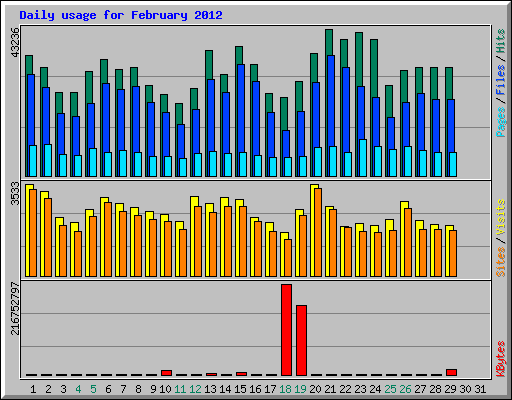Select day 19 weekend label
Screen dimensions: 512x400
click(300, 389)
